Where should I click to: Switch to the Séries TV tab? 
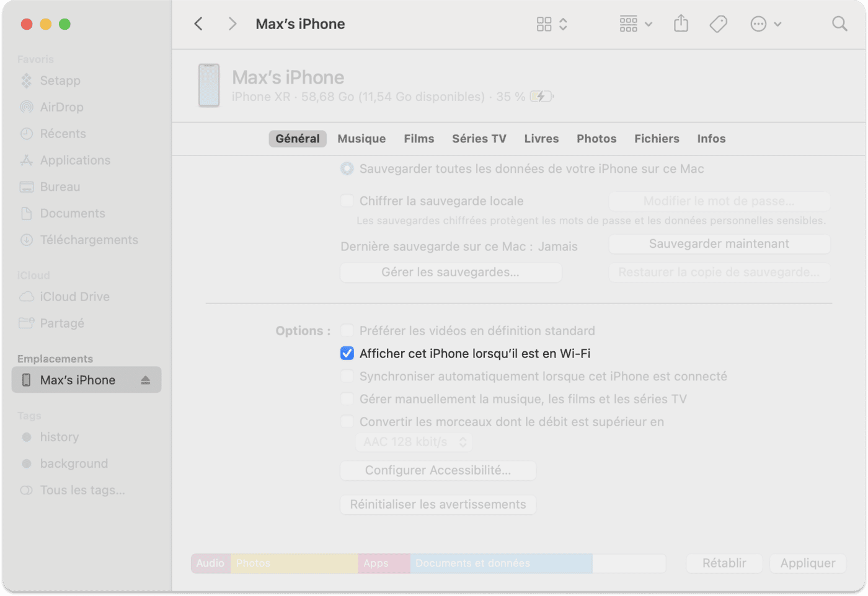tap(479, 139)
